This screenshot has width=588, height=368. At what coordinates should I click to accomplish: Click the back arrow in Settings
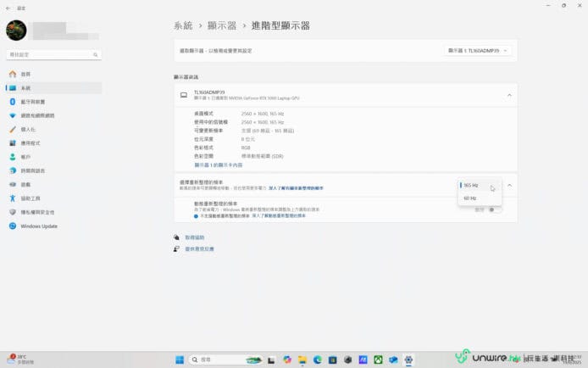pyautogui.click(x=8, y=6)
